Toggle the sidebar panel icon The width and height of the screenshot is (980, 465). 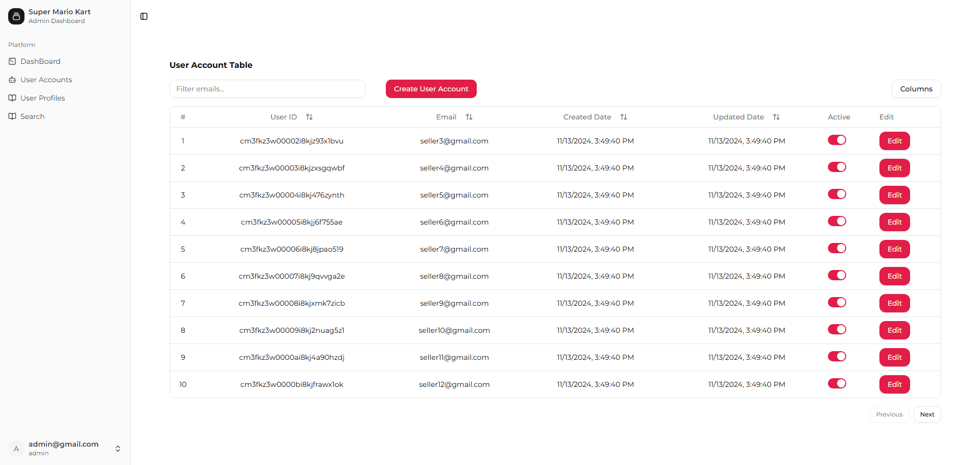tap(144, 16)
